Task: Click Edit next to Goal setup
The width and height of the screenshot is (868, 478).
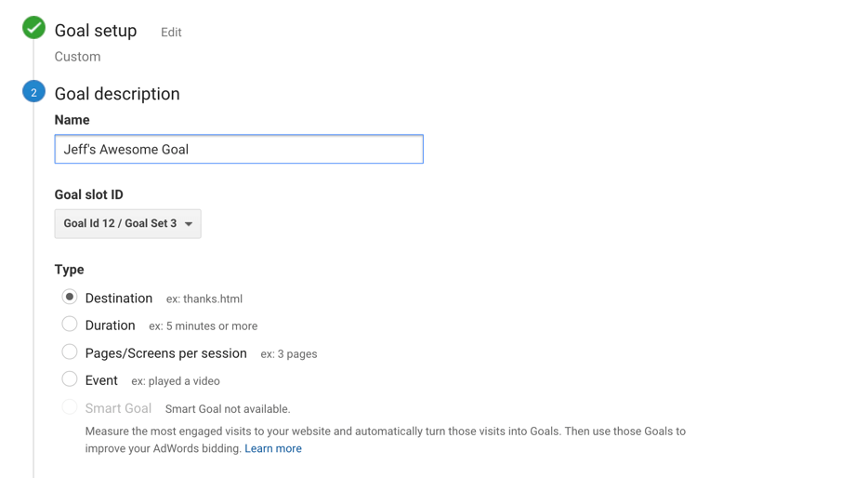Action: 171,33
